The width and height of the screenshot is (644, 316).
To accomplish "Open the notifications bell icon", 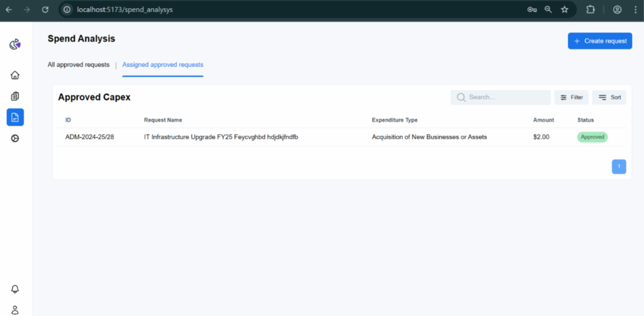I will (15, 289).
